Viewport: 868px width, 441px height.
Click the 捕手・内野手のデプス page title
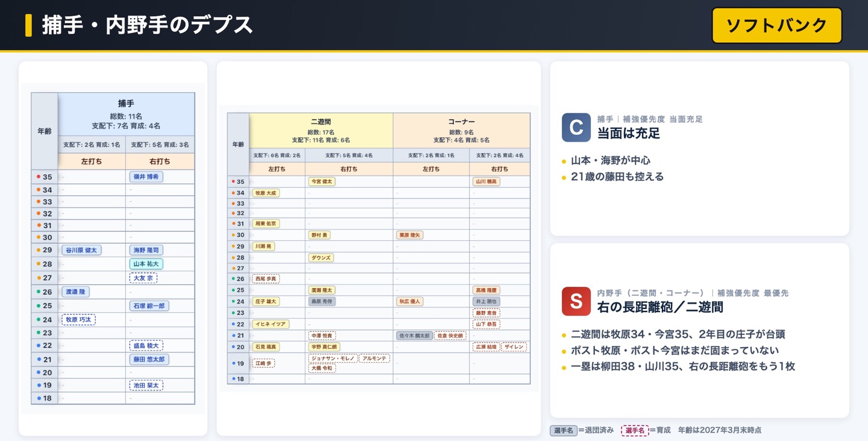[x=147, y=25]
